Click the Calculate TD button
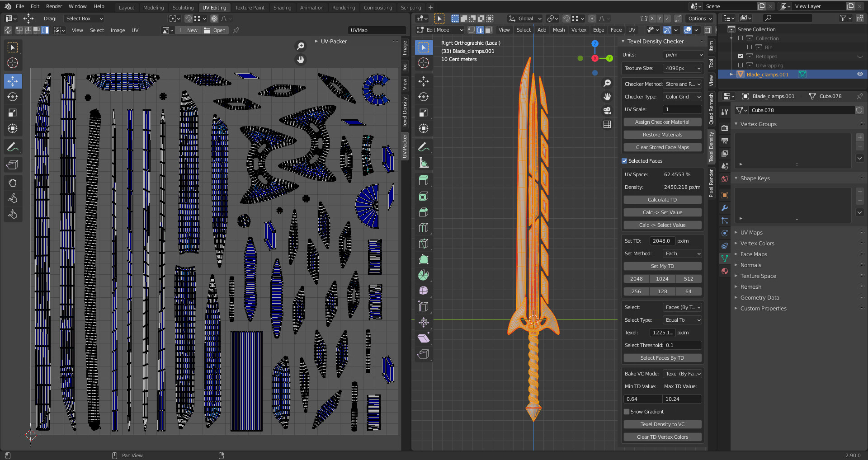The height and width of the screenshot is (460, 868). tap(662, 200)
